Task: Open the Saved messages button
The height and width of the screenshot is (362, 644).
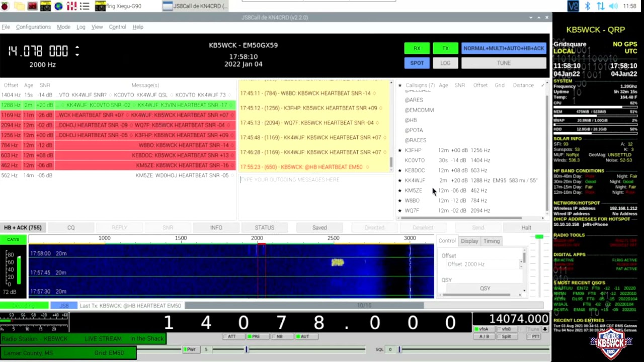Action: pos(319,228)
